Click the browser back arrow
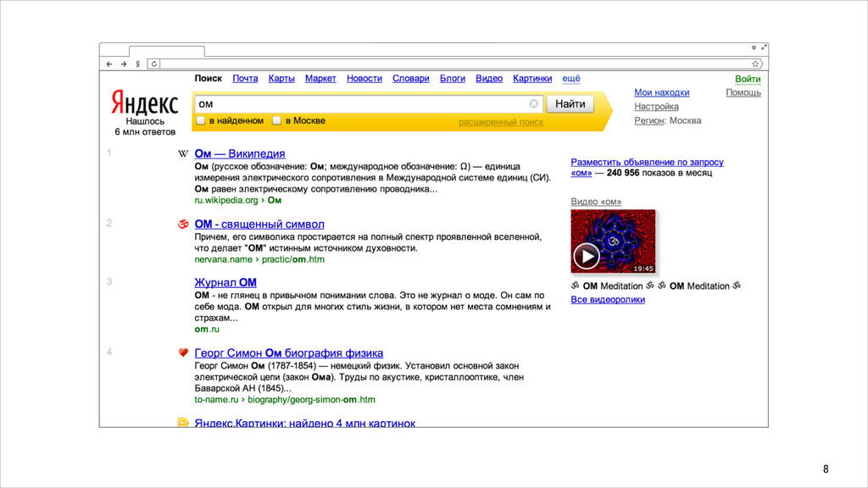This screenshot has height=488, width=868. click(x=109, y=64)
